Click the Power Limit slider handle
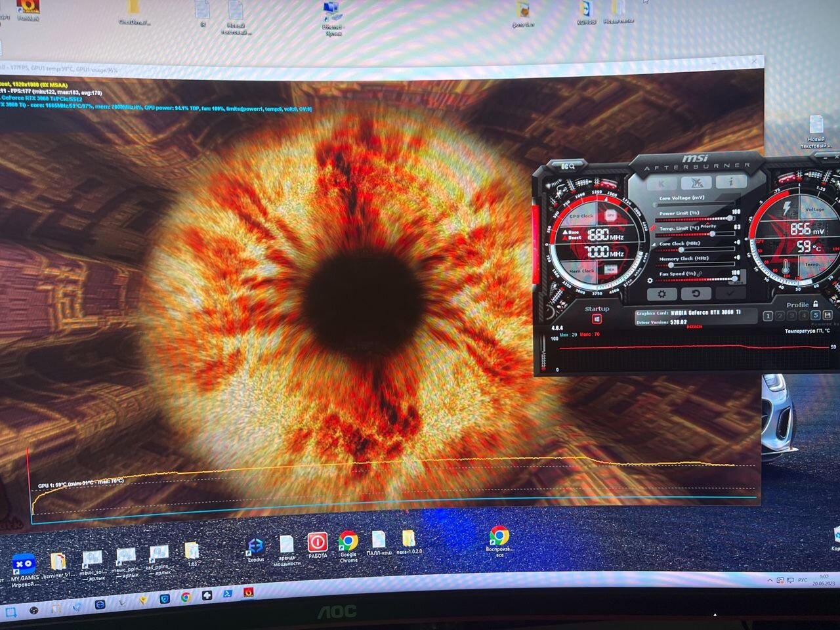The image size is (840, 630). (730, 218)
